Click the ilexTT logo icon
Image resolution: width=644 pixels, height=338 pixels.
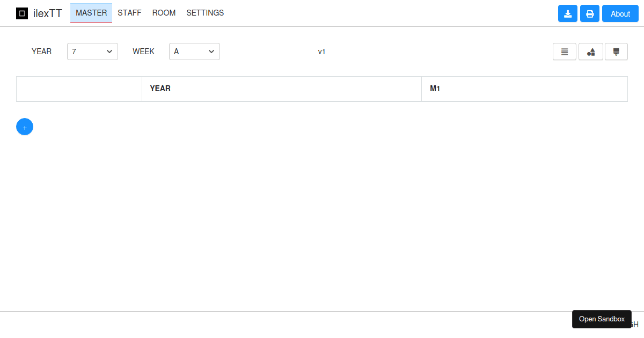coord(22,13)
